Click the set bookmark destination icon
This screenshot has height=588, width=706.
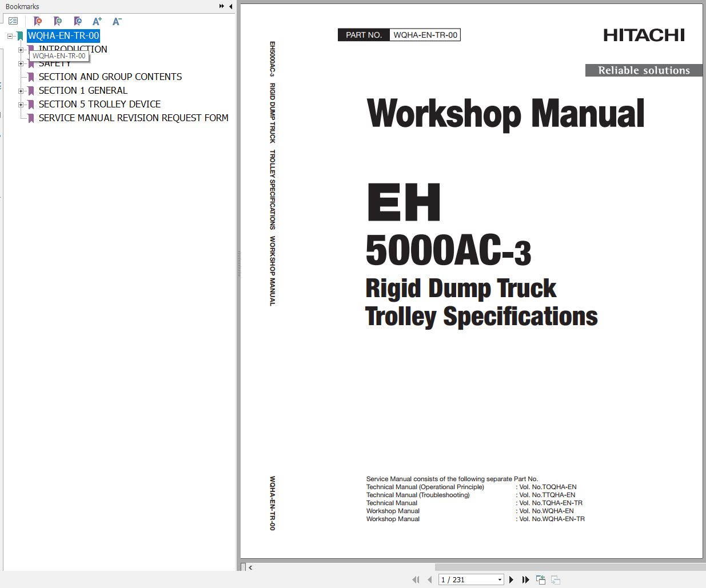(x=78, y=21)
